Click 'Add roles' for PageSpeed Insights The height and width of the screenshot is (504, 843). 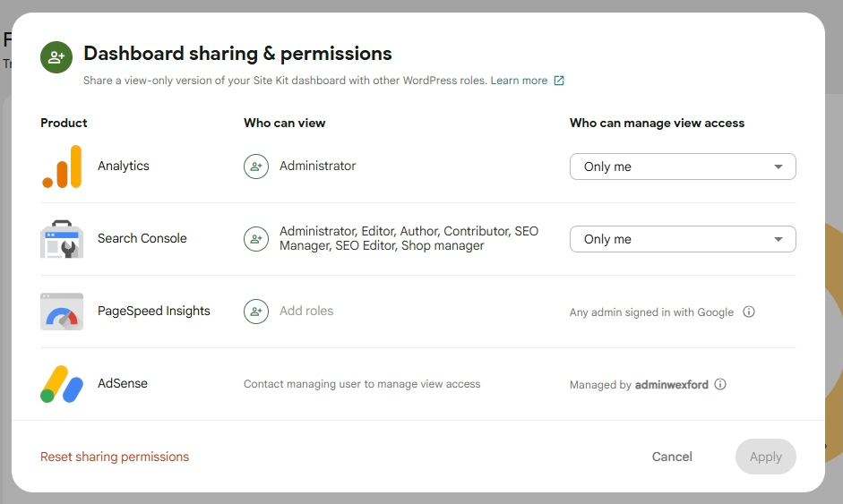point(306,311)
